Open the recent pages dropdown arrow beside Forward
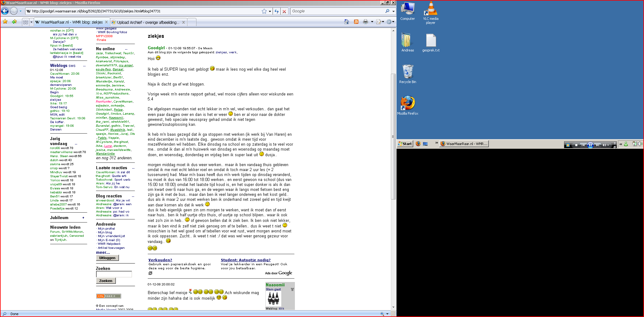This screenshot has height=317, width=644. (x=20, y=11)
